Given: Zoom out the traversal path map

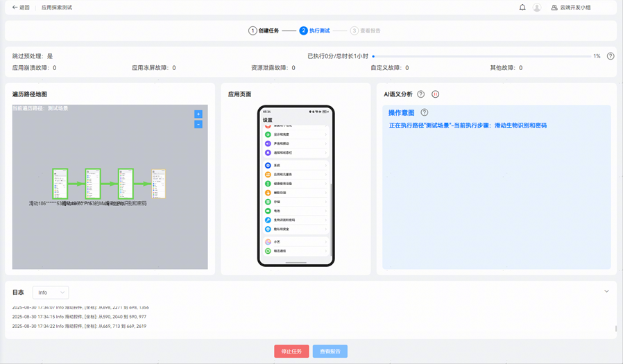Looking at the screenshot, I should (x=198, y=125).
